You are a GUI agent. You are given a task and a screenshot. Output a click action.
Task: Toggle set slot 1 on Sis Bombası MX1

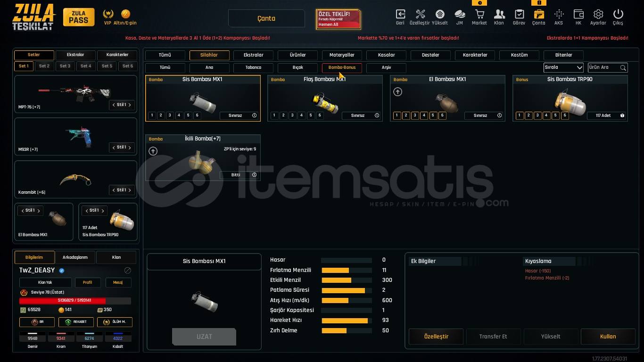[152, 115]
